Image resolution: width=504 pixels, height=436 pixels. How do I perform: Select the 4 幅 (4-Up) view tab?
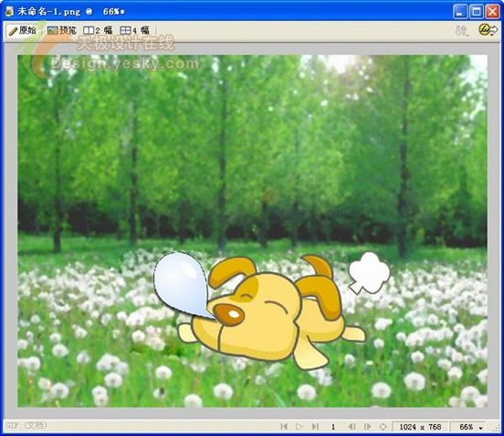click(x=135, y=30)
